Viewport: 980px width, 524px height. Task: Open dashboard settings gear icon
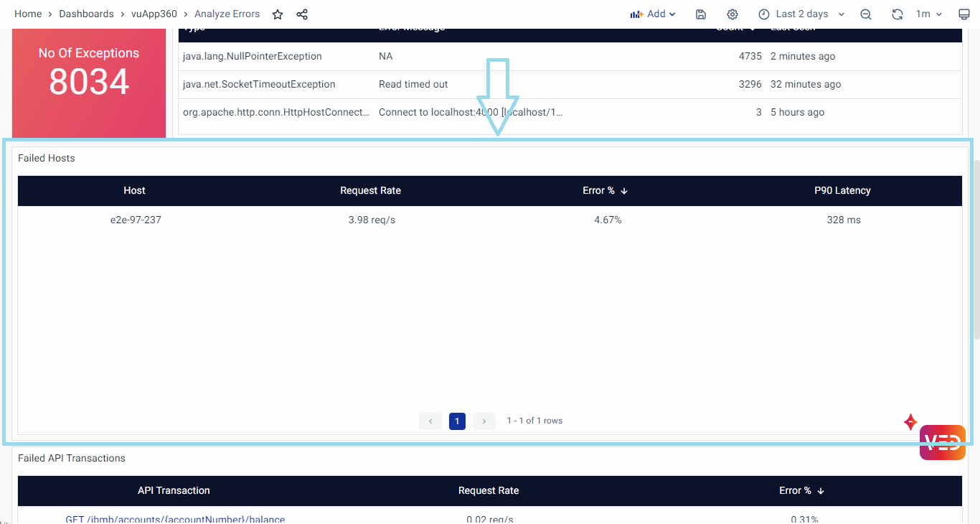pos(732,14)
